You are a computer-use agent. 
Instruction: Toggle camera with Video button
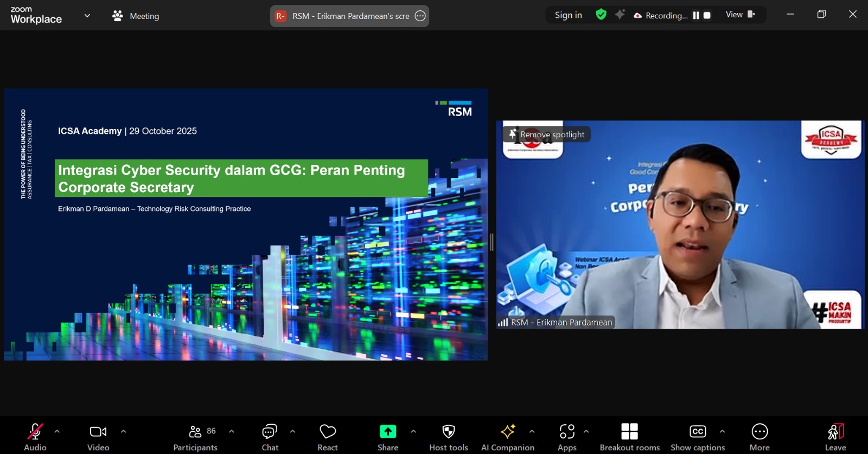[x=98, y=437]
